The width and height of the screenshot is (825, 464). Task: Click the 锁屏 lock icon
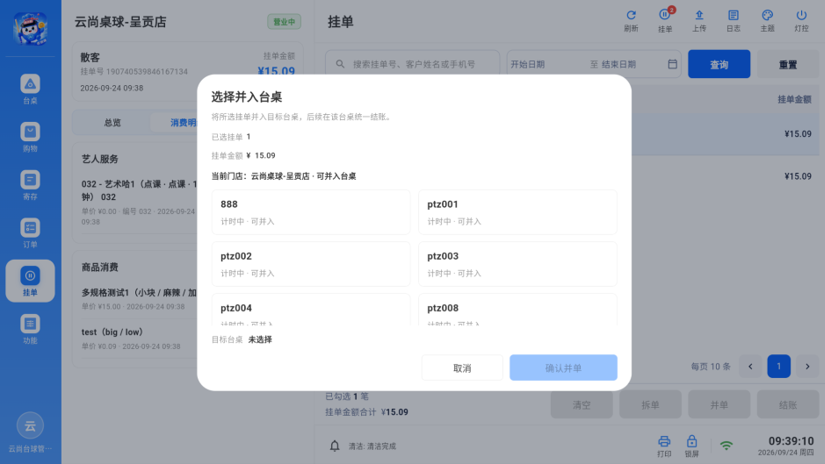691,446
